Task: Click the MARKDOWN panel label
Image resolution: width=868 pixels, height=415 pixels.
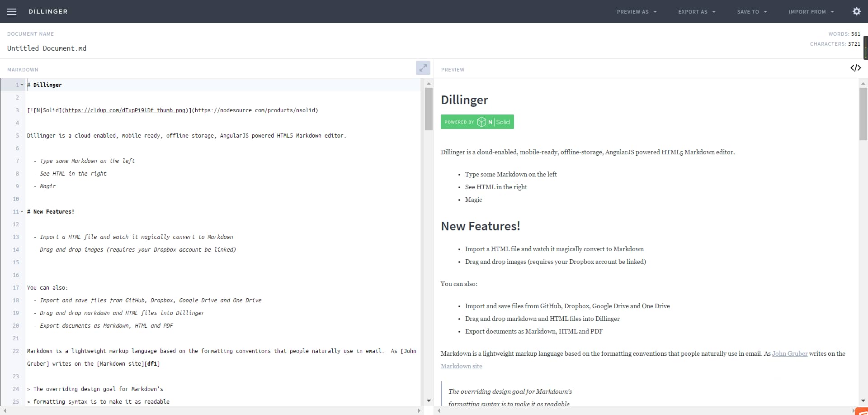Action: (23, 70)
